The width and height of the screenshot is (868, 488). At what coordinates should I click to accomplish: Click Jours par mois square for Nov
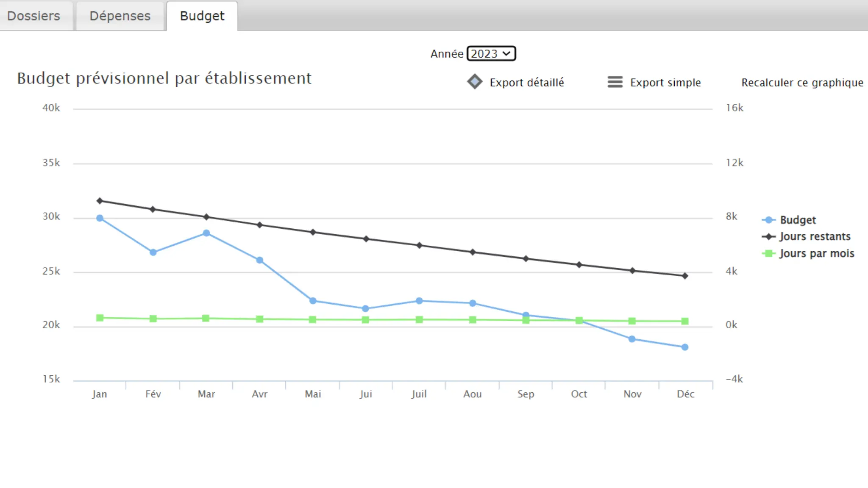coord(632,321)
